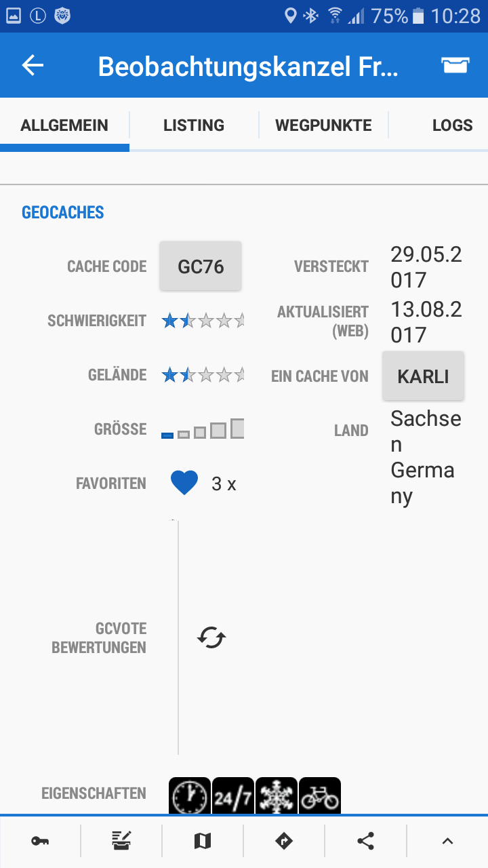
Task: Tap the snowflake winter attribute icon
Action: (277, 796)
